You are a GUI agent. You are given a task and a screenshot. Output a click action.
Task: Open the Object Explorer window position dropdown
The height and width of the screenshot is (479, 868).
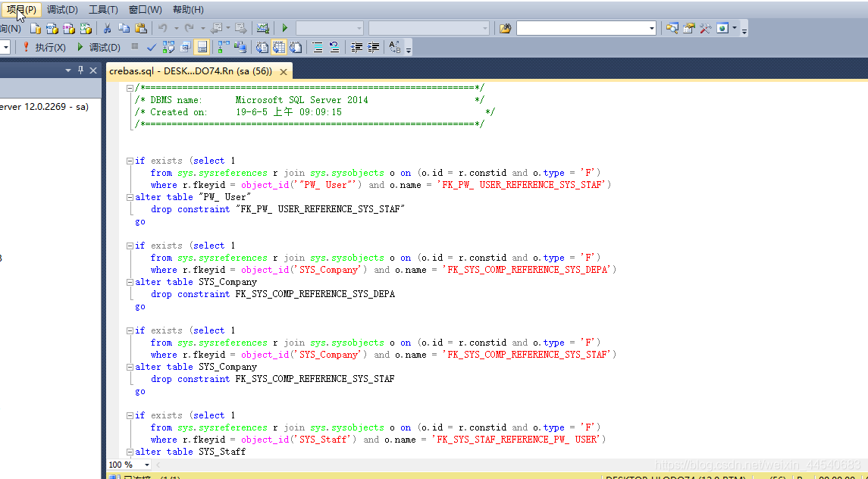coord(68,70)
